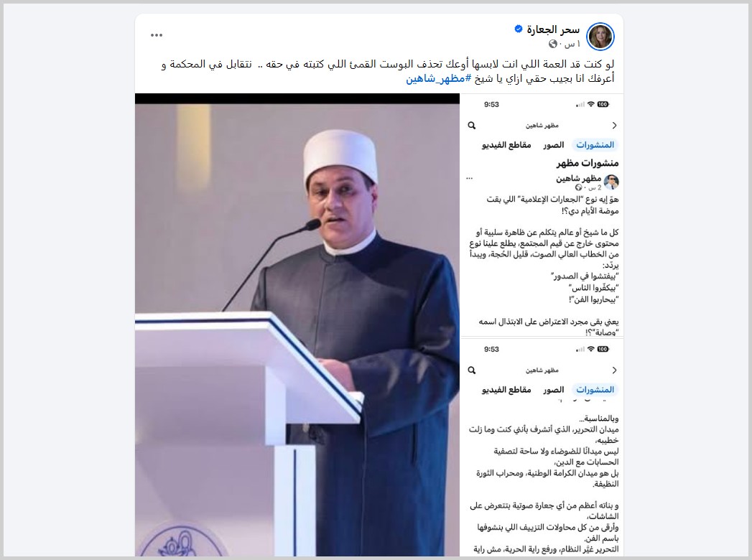Open سحر الجعارة profile picture
The height and width of the screenshot is (560, 752).
600,37
